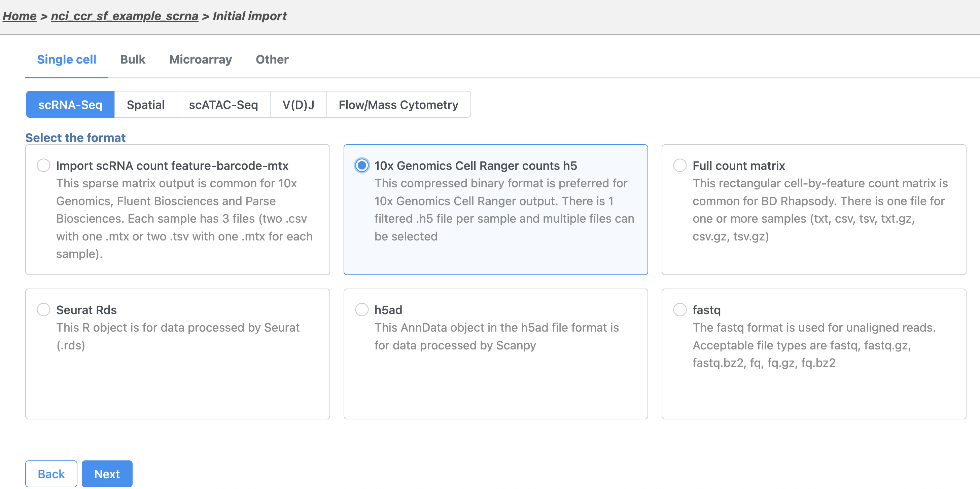Select the scRNA-Seq assay button
The height and width of the screenshot is (489, 980).
(x=70, y=105)
